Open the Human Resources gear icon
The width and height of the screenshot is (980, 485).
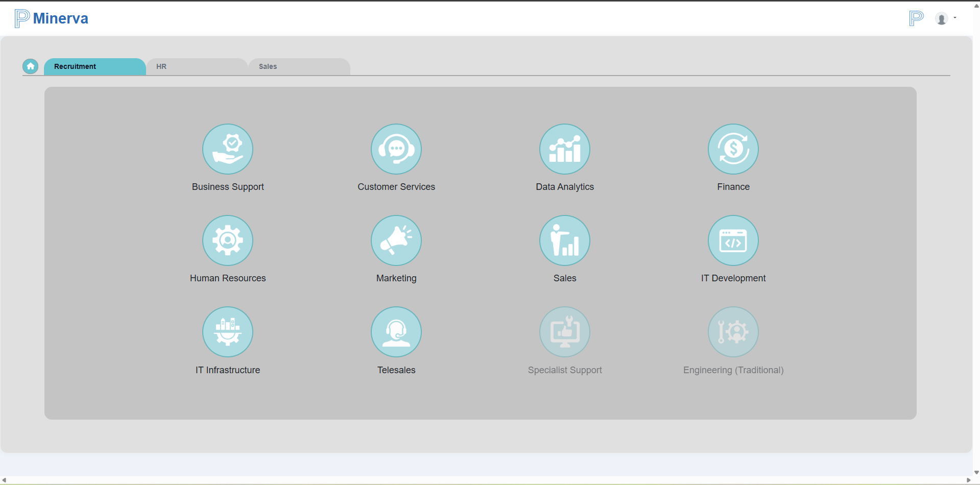228,240
